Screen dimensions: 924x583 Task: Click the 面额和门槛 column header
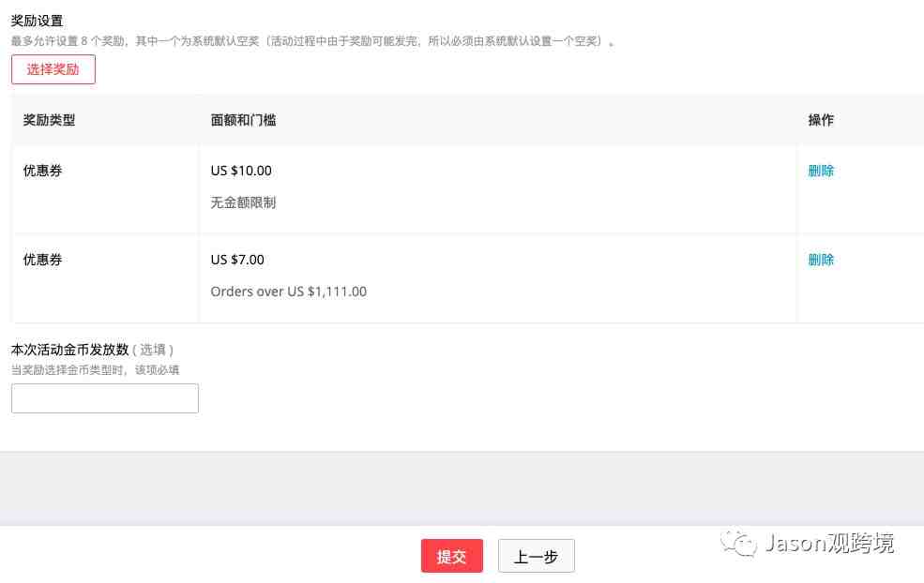(x=243, y=120)
